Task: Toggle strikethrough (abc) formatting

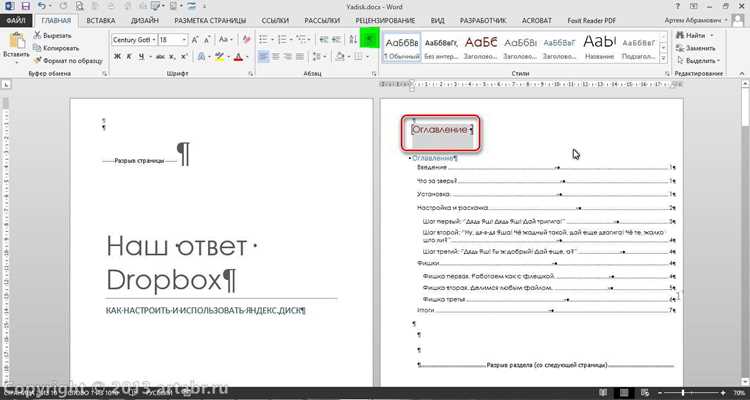Action: 160,57
